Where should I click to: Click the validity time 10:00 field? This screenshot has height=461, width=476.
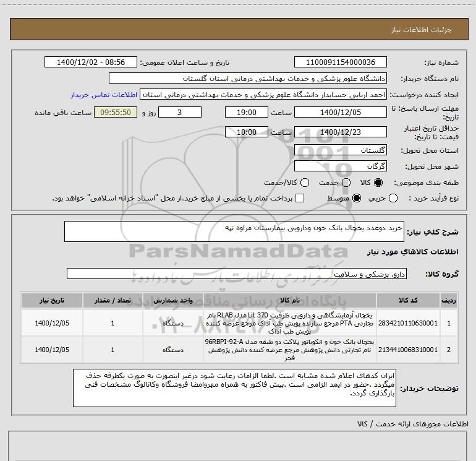pyautogui.click(x=247, y=132)
